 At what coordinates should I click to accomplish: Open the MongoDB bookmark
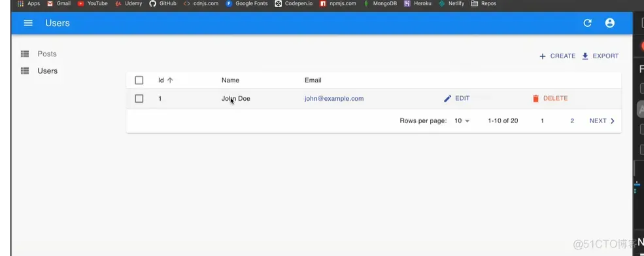coord(381,3)
